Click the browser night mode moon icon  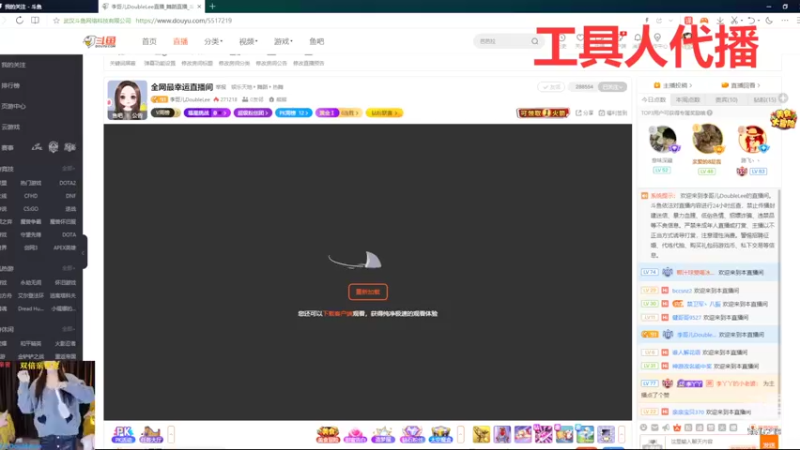pos(769,20)
